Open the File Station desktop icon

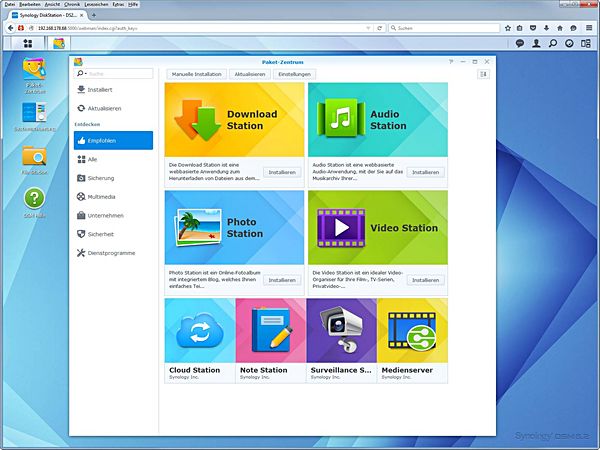click(34, 160)
